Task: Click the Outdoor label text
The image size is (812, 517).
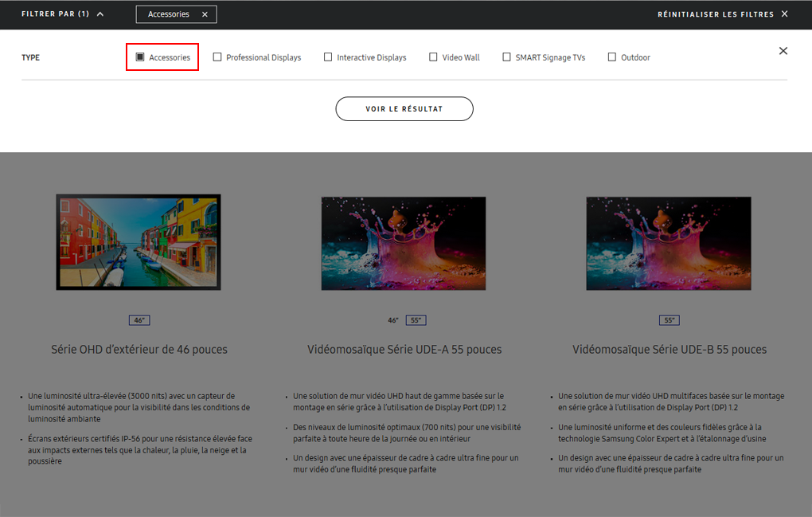Action: click(x=635, y=57)
